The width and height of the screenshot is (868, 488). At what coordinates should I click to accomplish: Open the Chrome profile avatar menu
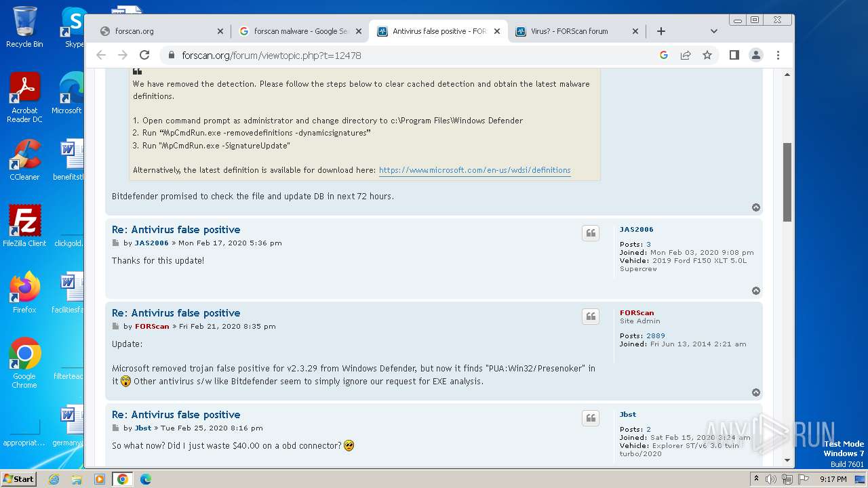coord(756,55)
